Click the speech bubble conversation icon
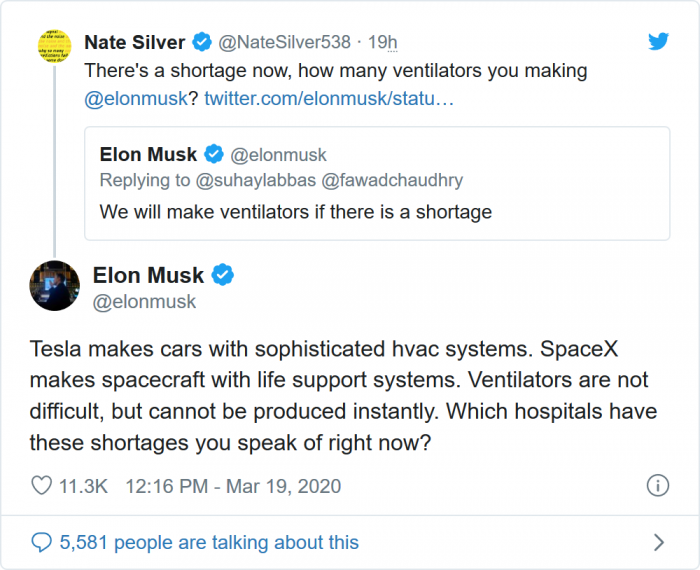The image size is (700, 570). click(41, 542)
